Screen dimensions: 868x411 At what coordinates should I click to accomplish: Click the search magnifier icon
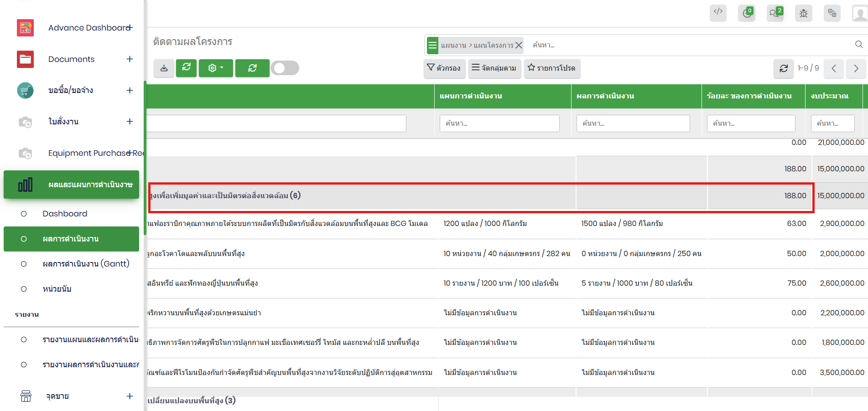pyautogui.click(x=858, y=45)
